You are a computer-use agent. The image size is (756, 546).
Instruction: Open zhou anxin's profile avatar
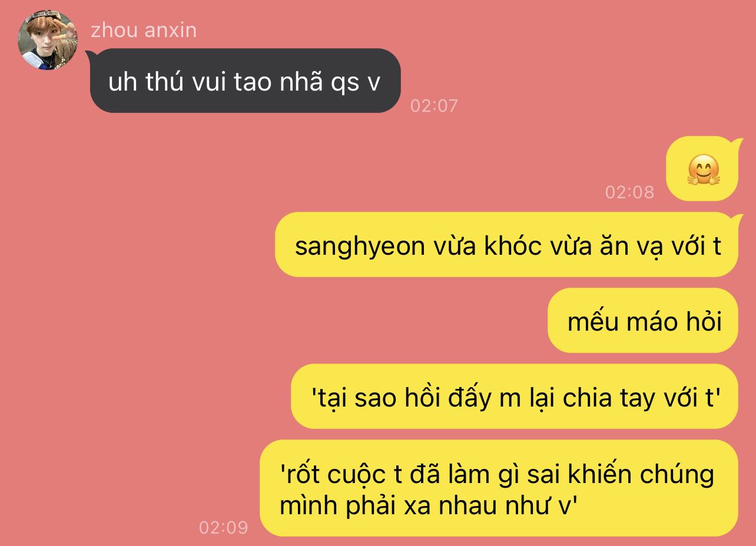coord(48,40)
